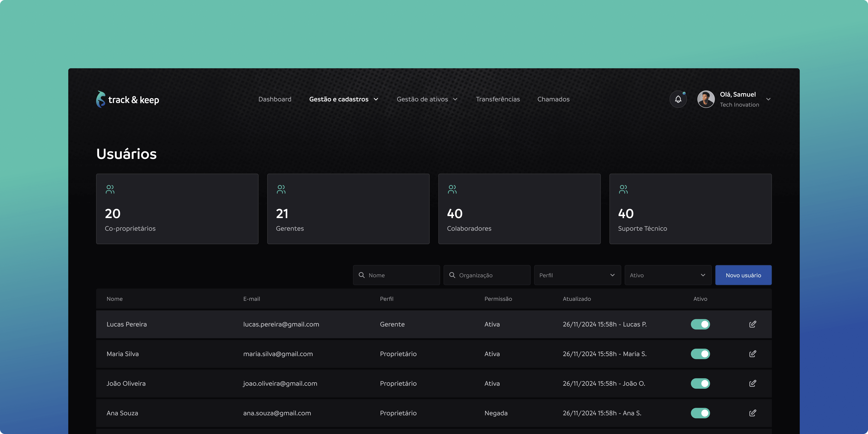The height and width of the screenshot is (434, 868).
Task: Click the Gerente profile cell
Action: pos(392,324)
